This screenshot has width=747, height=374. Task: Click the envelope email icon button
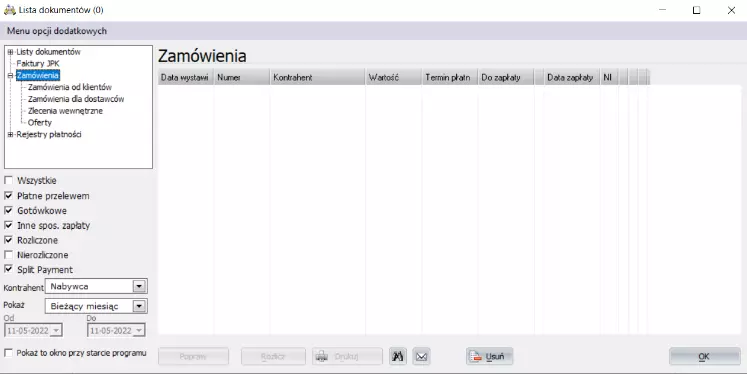421,356
